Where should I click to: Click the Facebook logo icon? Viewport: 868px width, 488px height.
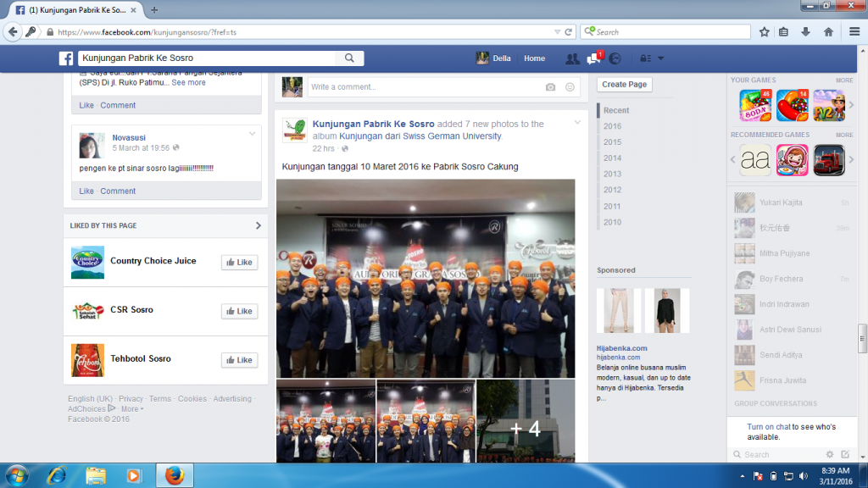pyautogui.click(x=66, y=58)
